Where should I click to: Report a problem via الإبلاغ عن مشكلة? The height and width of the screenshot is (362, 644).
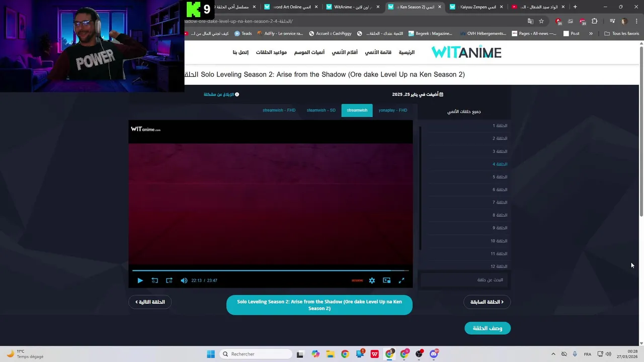click(x=221, y=95)
